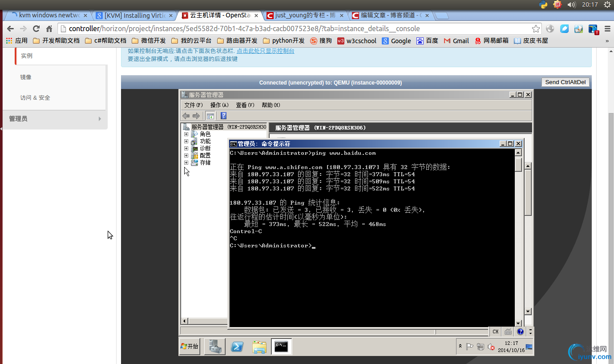Click the muted volume tray icon

click(491, 347)
